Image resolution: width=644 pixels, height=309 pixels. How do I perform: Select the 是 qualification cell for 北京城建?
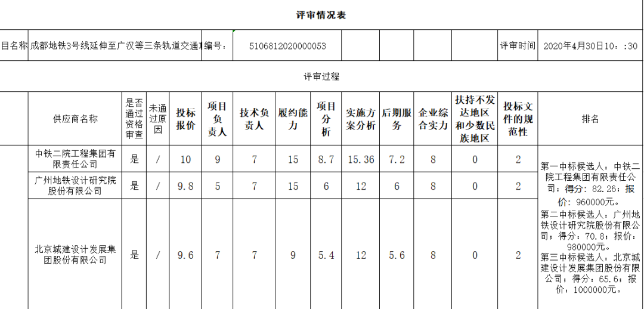pos(135,255)
